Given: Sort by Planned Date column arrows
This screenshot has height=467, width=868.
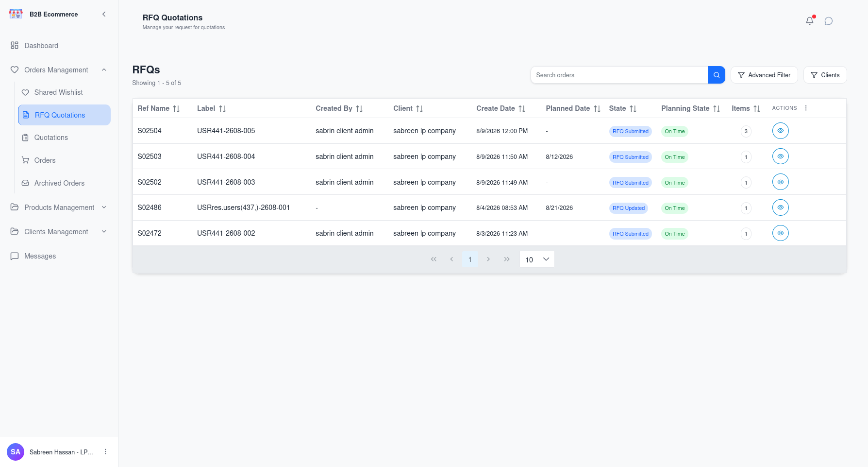Looking at the screenshot, I should coord(597,109).
